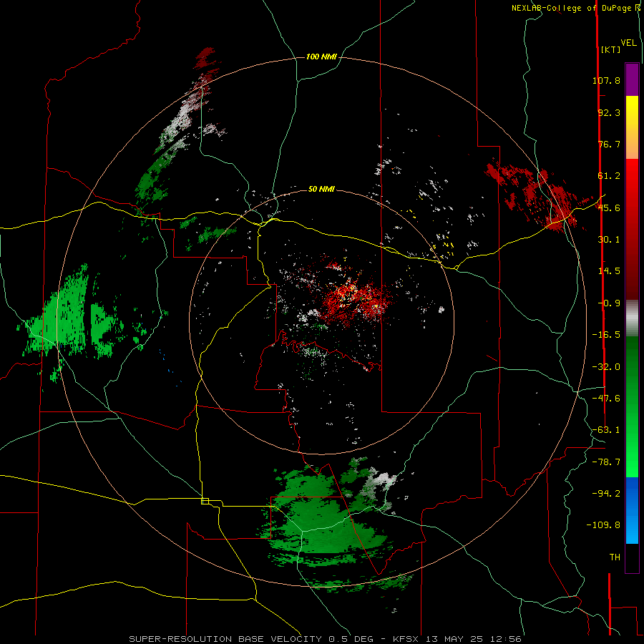Viewport: 644px width, 644px height.
Task: Click the '50 NMI' range ring label
Action: coord(321,189)
